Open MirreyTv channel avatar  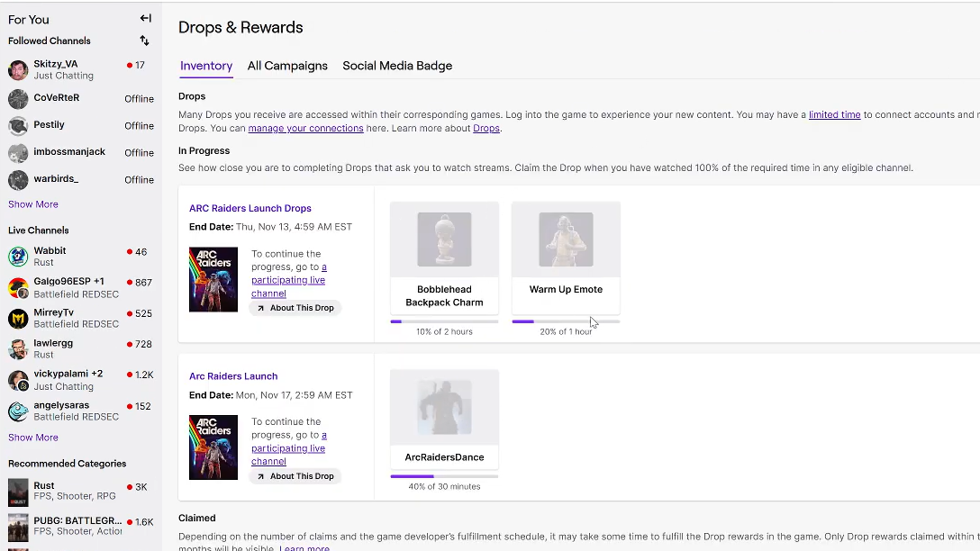pyautogui.click(x=18, y=319)
